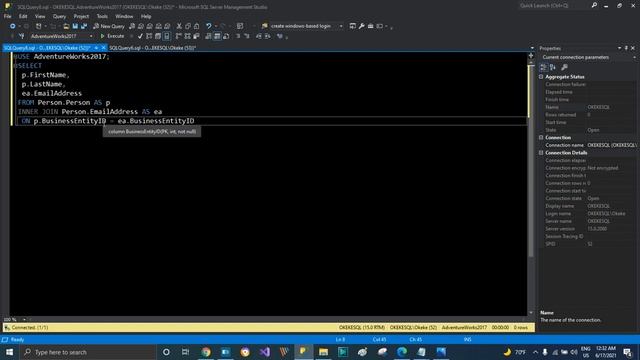
Task: Click the Save All icon
Action: [x=84, y=26]
